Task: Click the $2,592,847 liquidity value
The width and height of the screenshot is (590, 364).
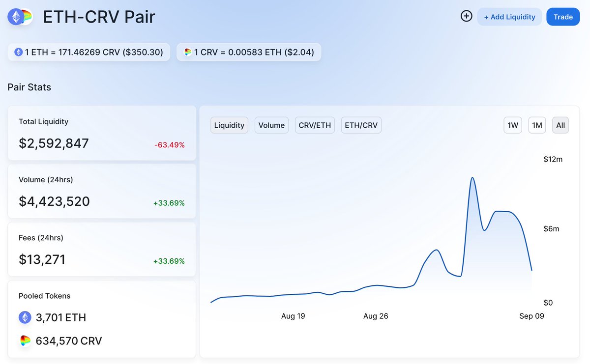Action: coord(54,143)
